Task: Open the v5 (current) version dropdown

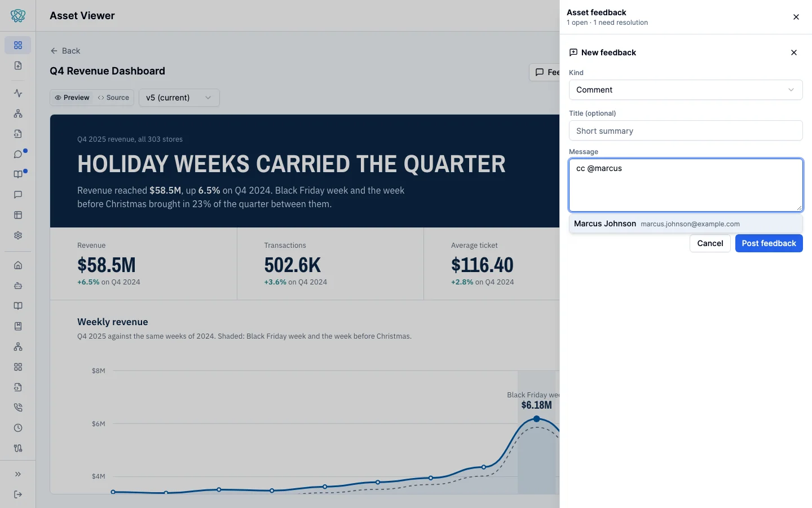Action: point(179,98)
